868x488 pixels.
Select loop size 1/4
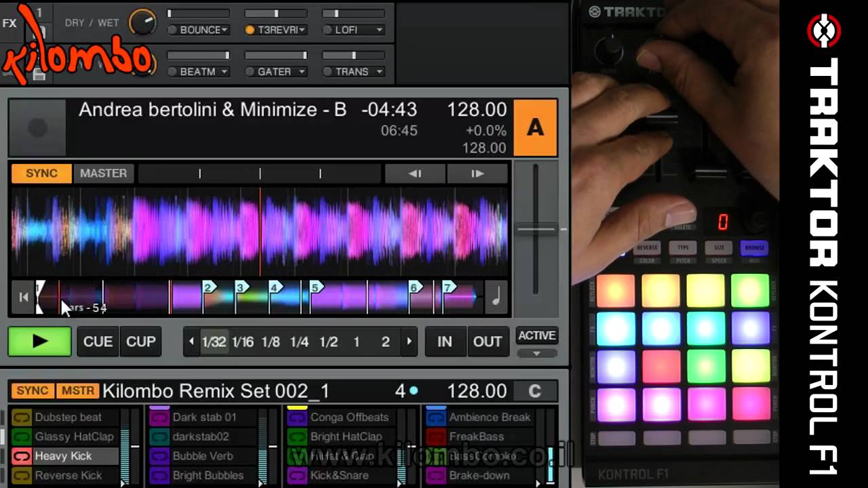pyautogui.click(x=299, y=342)
